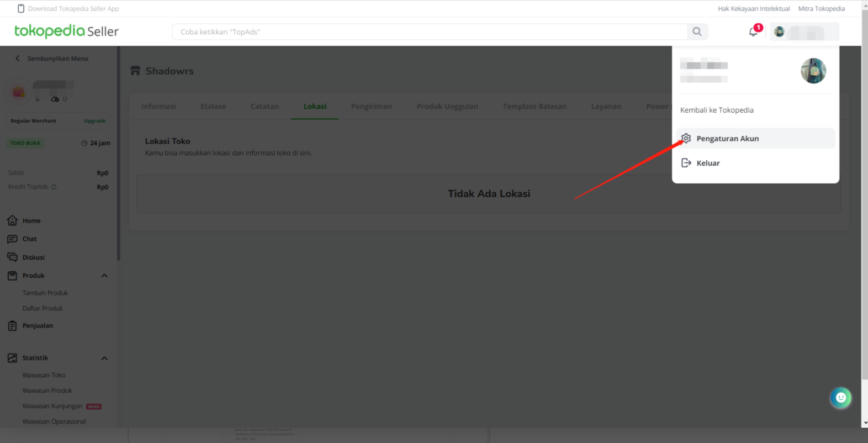Click the Keluar logout icon
868x443 pixels.
[686, 163]
